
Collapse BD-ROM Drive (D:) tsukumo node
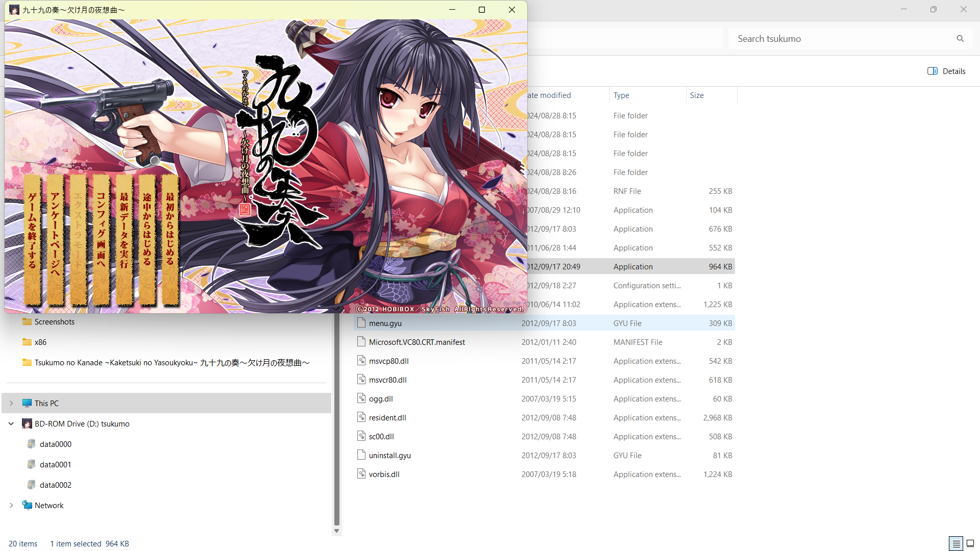click(11, 423)
